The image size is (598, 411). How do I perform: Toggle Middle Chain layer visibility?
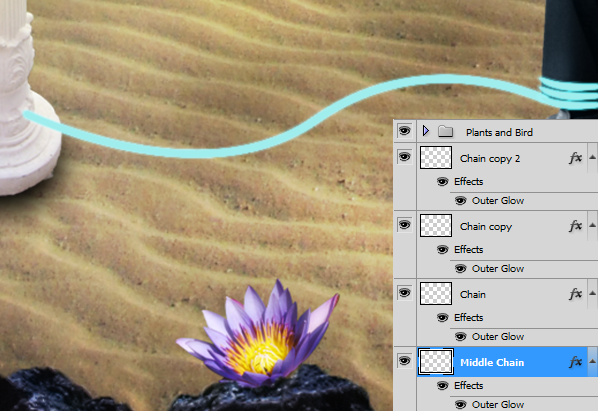(x=404, y=360)
